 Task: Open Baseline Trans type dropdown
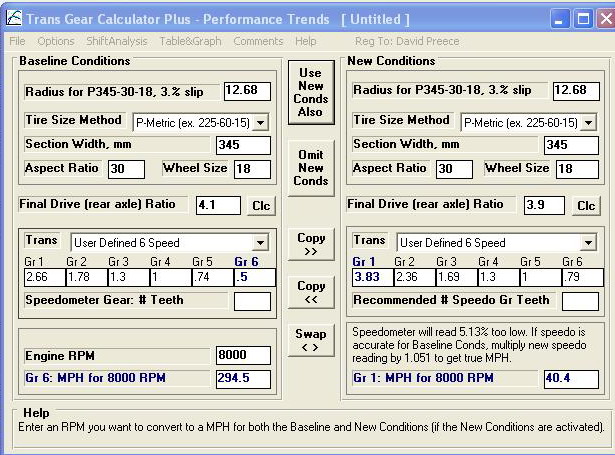click(x=261, y=242)
